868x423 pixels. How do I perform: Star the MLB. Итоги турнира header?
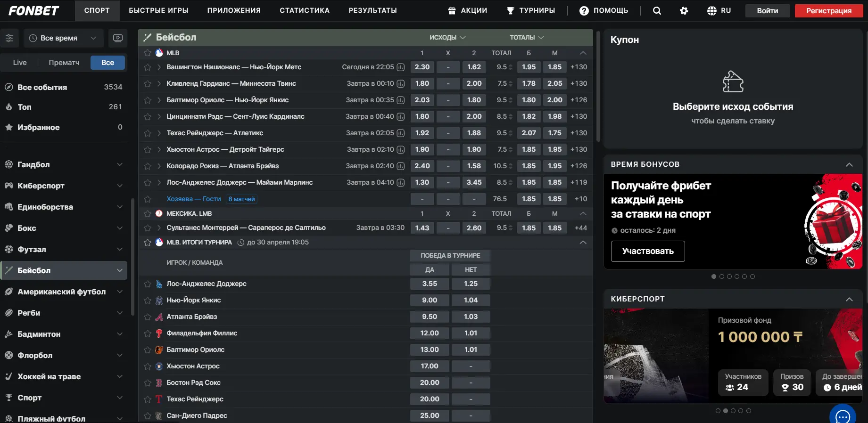click(x=148, y=242)
